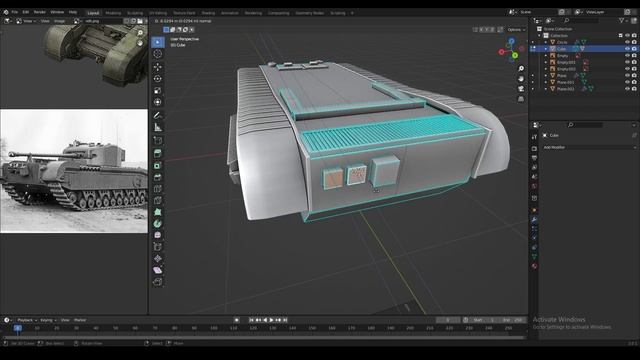Open the File menu
This screenshot has width=640, height=360.
point(15,12)
